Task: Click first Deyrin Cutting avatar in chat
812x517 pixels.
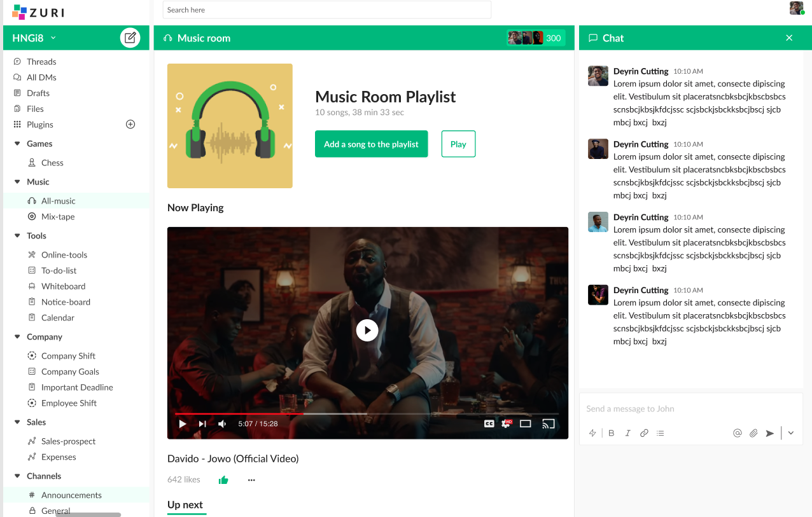Action: [598, 76]
